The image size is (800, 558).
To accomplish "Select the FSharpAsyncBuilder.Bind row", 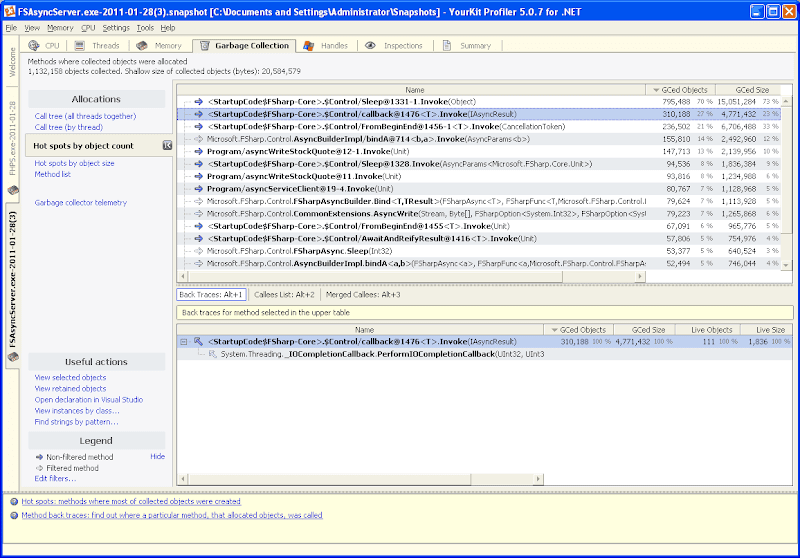I will (480, 201).
